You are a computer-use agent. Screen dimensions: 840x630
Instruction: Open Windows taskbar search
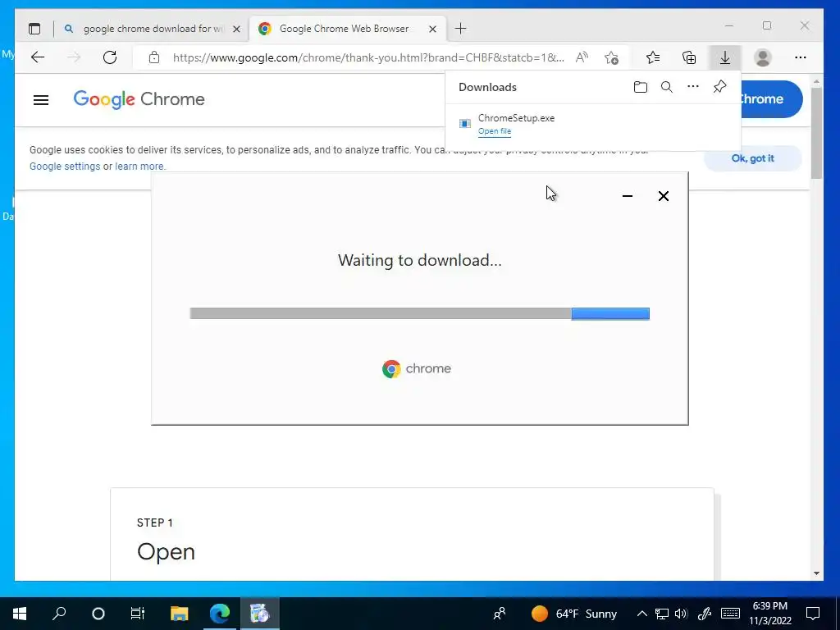coord(59,614)
